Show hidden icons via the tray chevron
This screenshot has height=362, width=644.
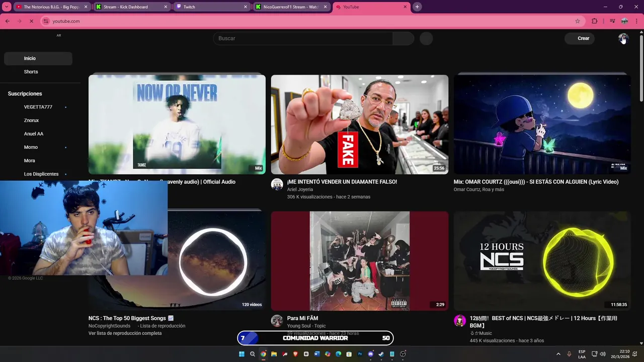557,354
